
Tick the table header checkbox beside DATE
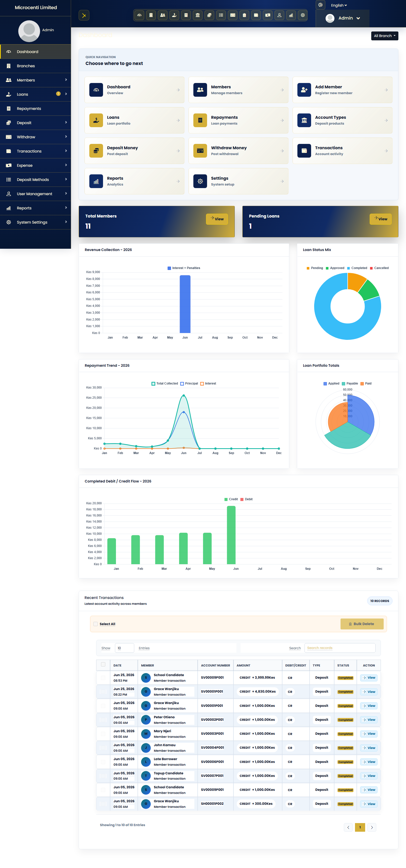click(x=103, y=664)
